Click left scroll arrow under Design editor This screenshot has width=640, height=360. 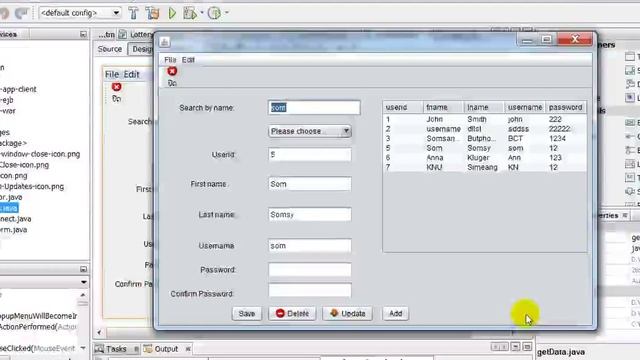tap(99, 332)
